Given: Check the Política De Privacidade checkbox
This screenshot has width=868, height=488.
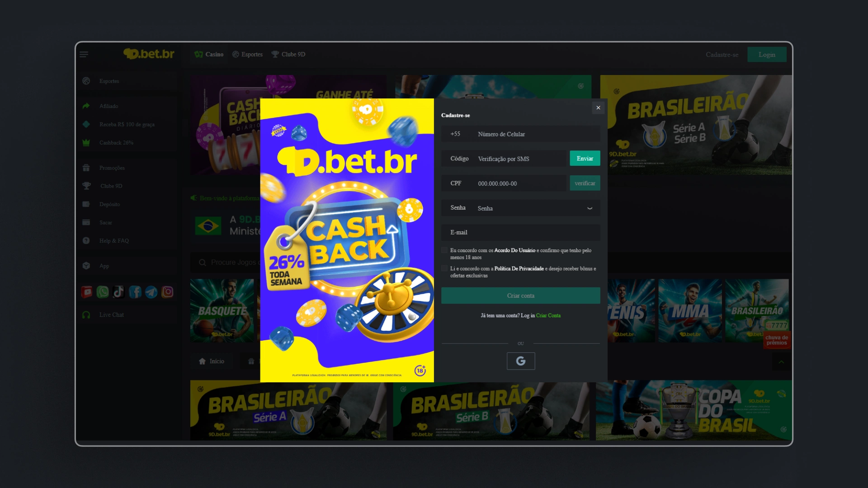Looking at the screenshot, I should pos(444,268).
